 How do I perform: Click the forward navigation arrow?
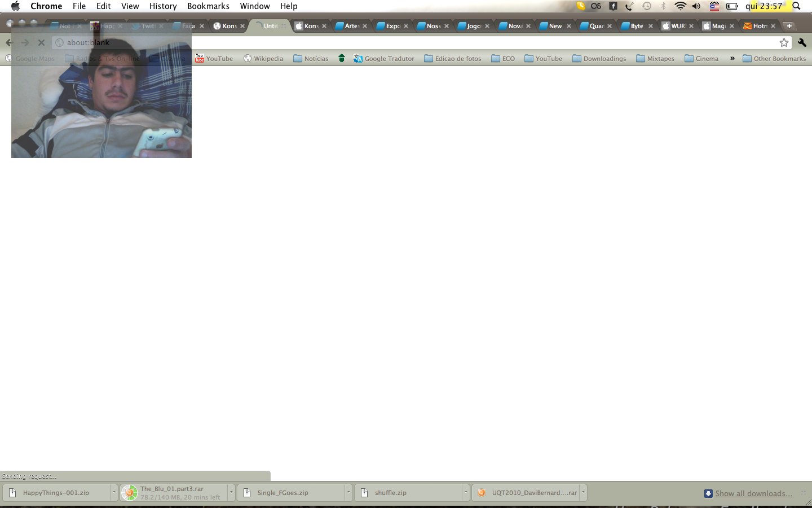25,42
